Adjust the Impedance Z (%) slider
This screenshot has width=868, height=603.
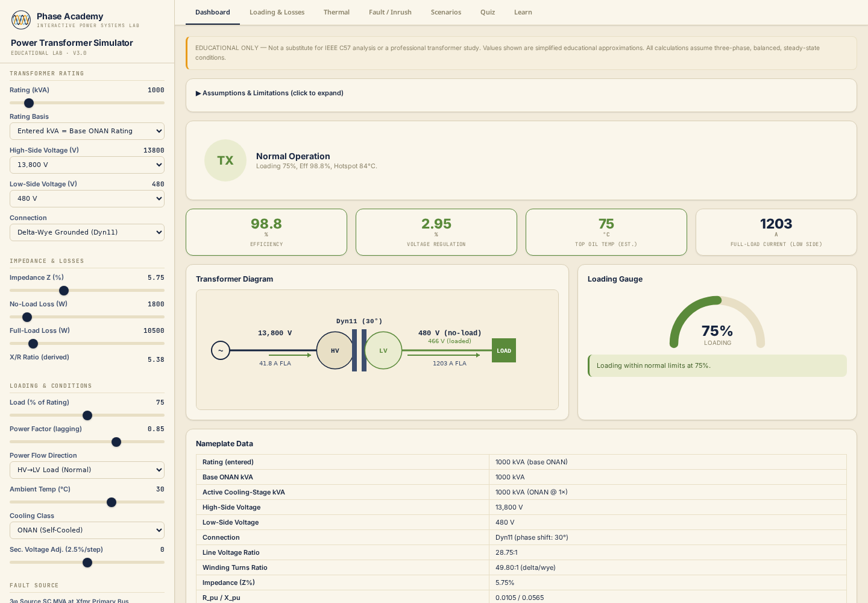87,291
